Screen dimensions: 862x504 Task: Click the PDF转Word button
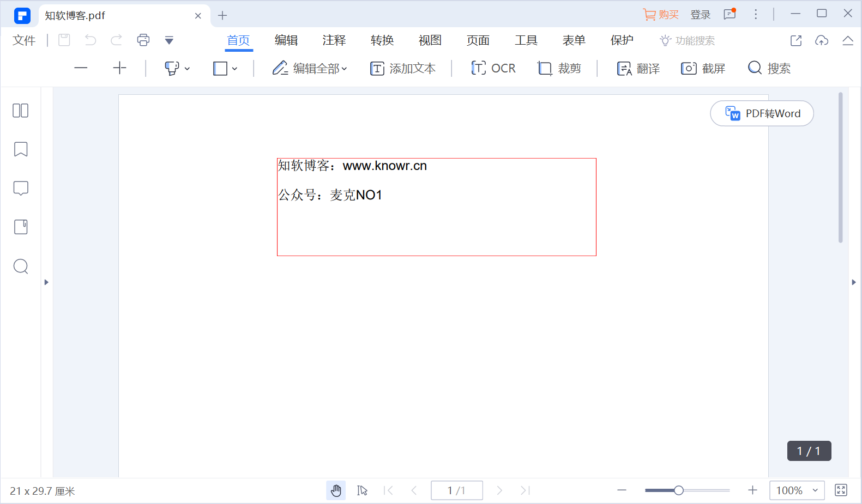[x=762, y=113]
